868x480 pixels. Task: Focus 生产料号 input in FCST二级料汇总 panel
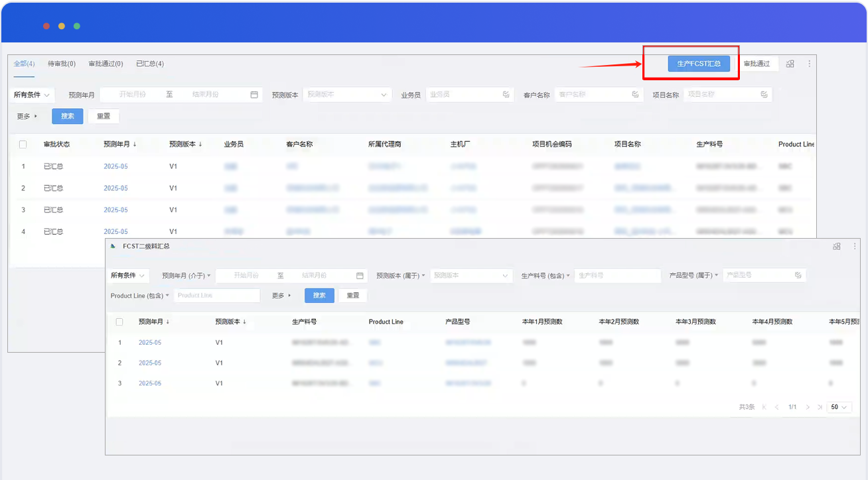(x=618, y=275)
